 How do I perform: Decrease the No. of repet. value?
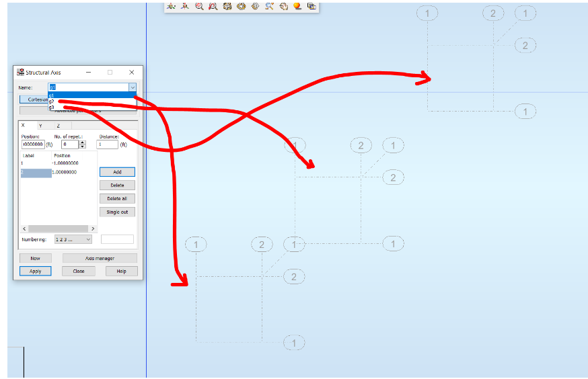pos(83,146)
